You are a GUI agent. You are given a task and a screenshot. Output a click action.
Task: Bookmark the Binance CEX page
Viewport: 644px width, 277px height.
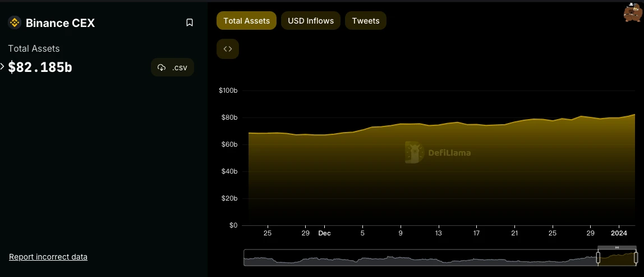[x=190, y=23]
